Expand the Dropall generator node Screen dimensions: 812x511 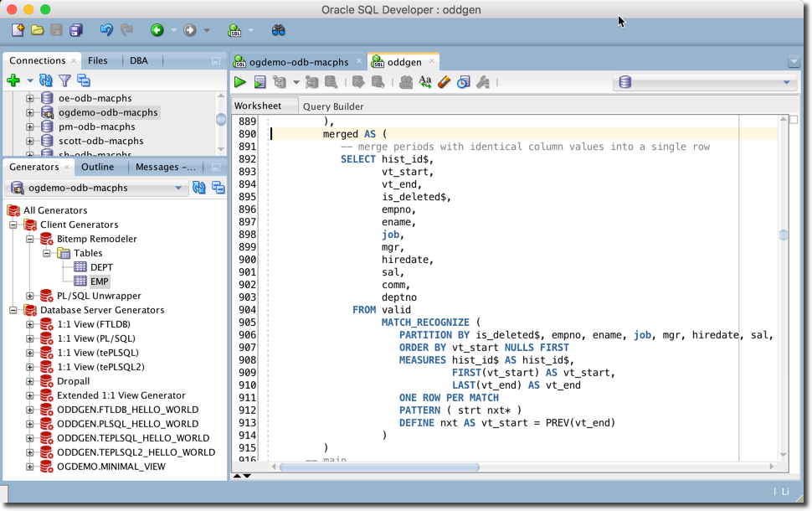point(30,381)
